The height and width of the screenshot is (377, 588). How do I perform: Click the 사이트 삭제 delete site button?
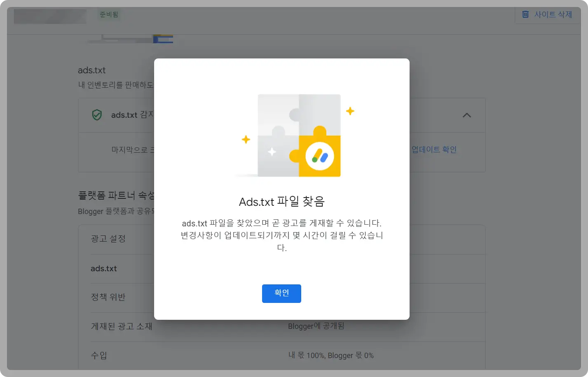click(x=548, y=15)
